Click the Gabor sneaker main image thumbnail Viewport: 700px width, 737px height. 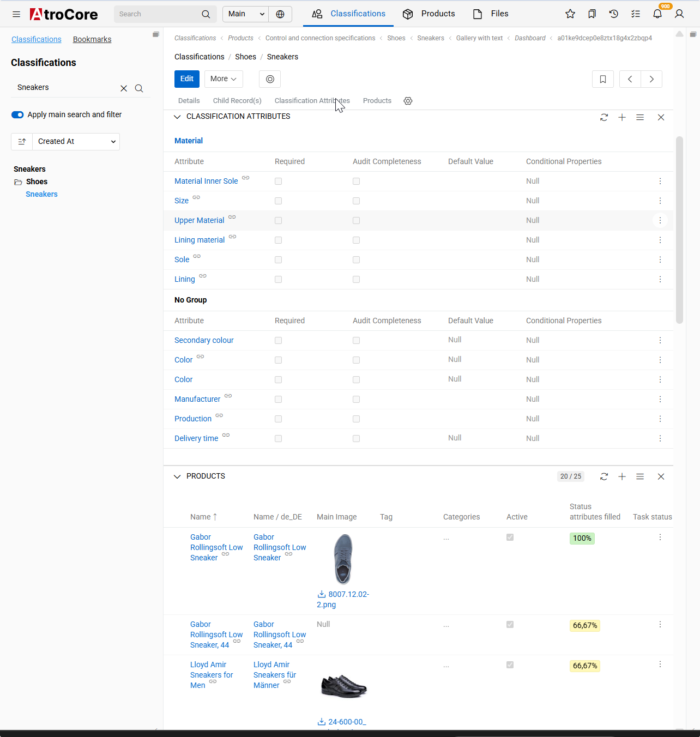pyautogui.click(x=343, y=559)
